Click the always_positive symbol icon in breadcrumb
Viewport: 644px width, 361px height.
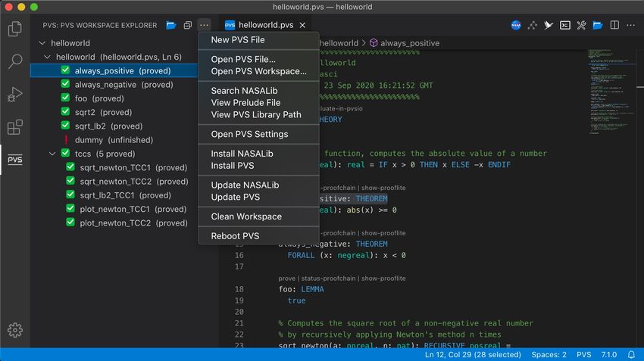tap(374, 43)
